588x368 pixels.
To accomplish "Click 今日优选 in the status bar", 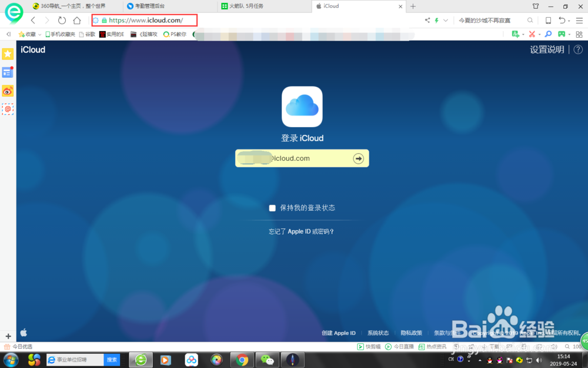I will (18, 347).
